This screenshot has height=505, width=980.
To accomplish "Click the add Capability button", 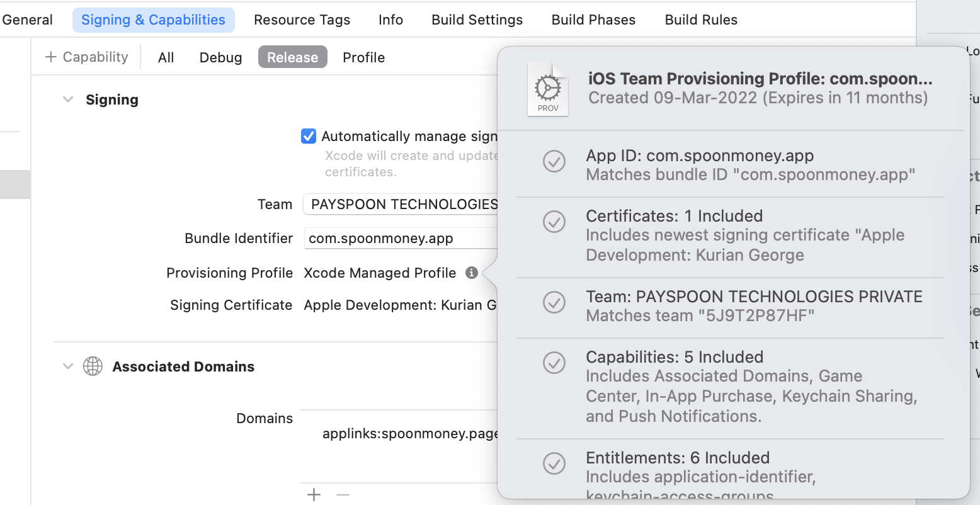I will [87, 57].
